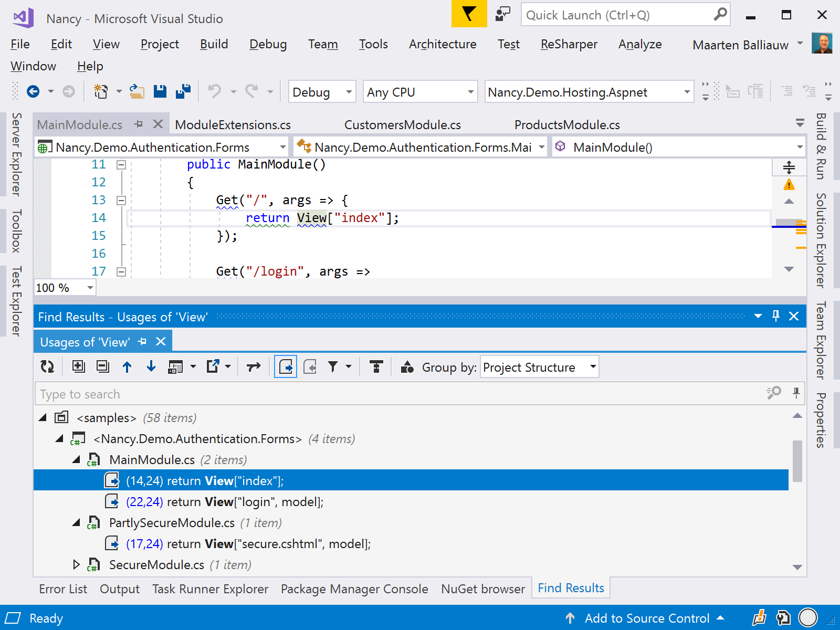Open the startup project Nancy.Demo.Hosting.Aspnet dropdown
This screenshot has height=630, width=840.
tap(589, 92)
